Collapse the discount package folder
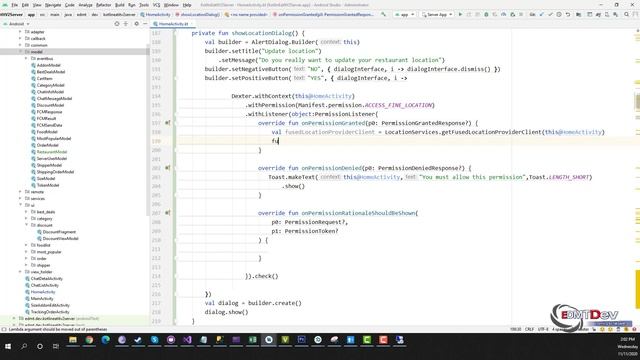 click(26, 225)
